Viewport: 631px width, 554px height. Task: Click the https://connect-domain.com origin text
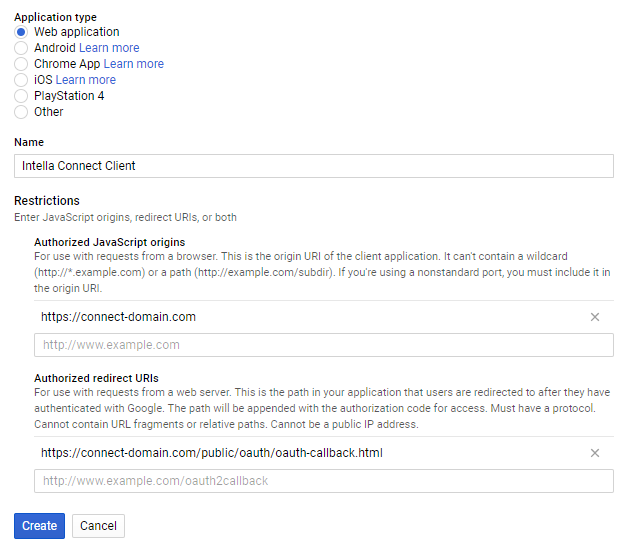tap(118, 317)
